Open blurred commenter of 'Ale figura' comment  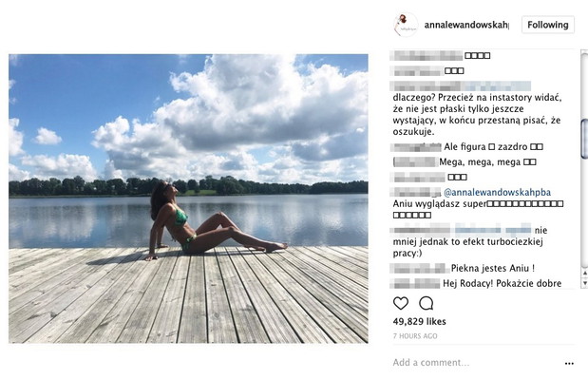click(x=416, y=147)
